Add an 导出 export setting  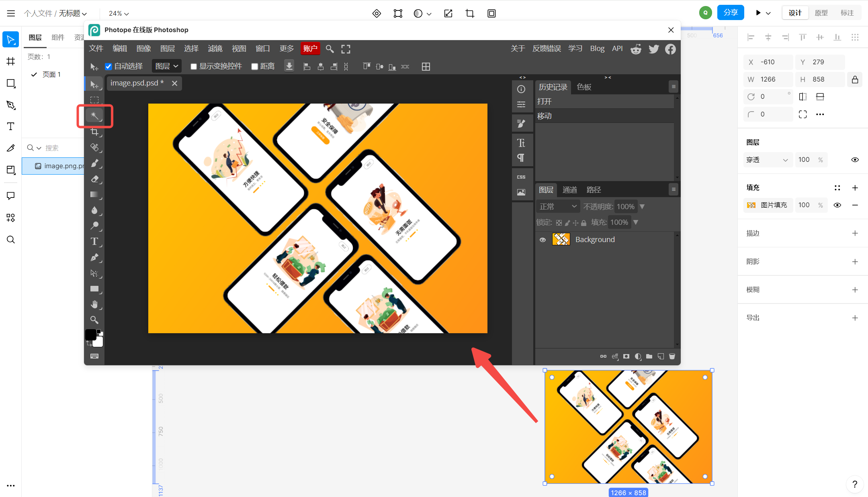855,318
